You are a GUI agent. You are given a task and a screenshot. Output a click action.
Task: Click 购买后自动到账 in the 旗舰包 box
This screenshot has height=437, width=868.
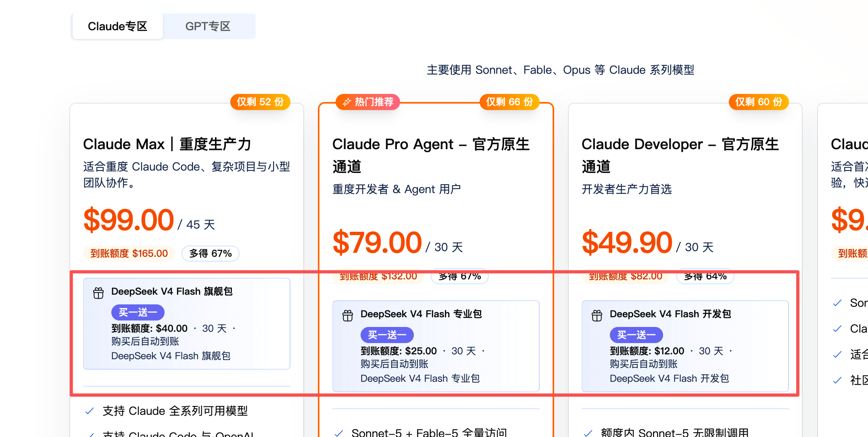tap(145, 341)
